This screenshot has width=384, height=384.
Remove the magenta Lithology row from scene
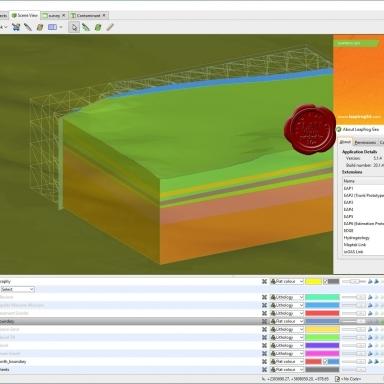click(264, 353)
